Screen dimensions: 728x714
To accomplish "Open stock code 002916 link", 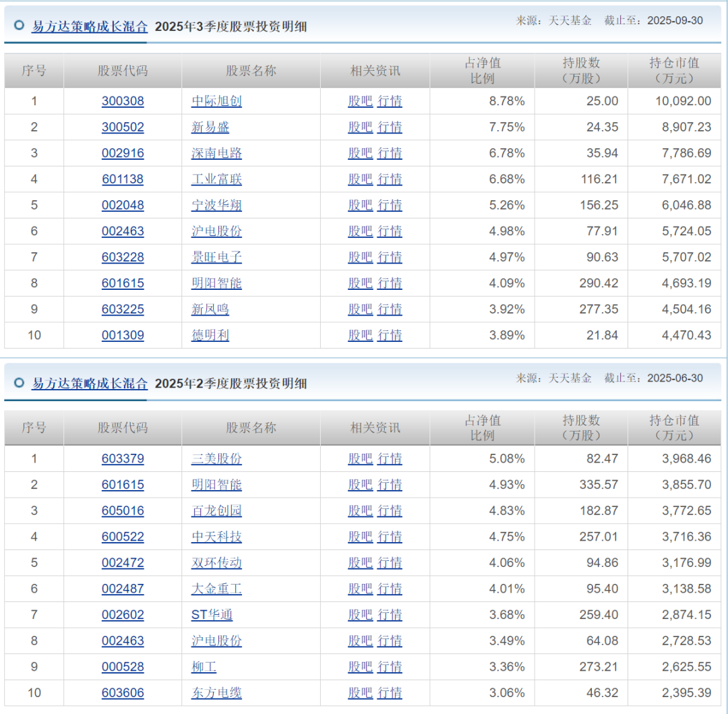I will 123,153.
